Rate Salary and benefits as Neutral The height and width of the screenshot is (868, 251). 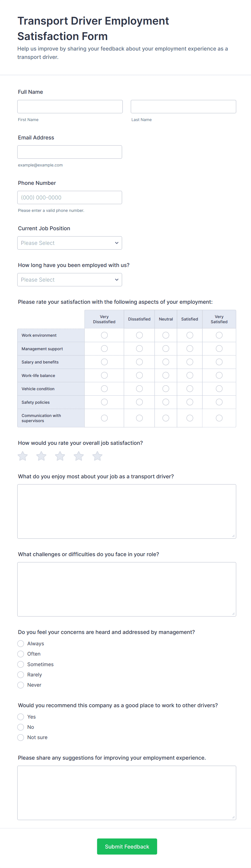tap(166, 362)
